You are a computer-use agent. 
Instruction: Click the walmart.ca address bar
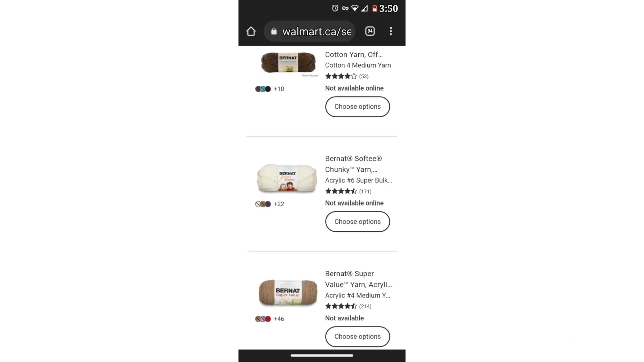(x=310, y=31)
